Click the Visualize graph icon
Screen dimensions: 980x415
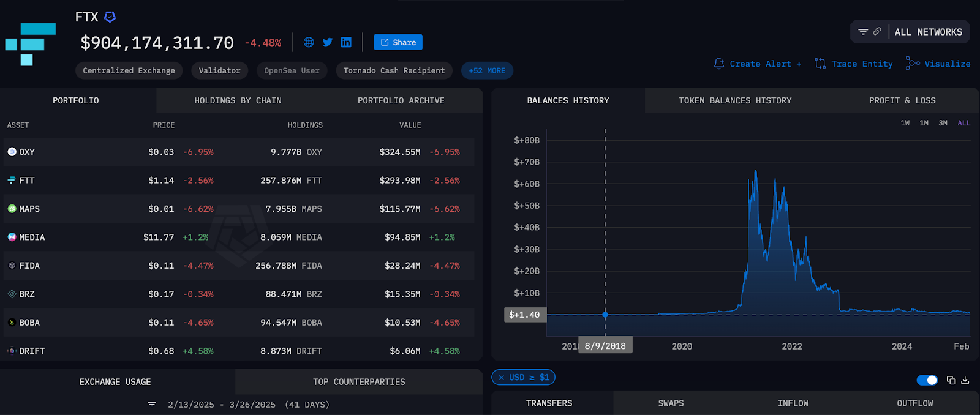913,64
